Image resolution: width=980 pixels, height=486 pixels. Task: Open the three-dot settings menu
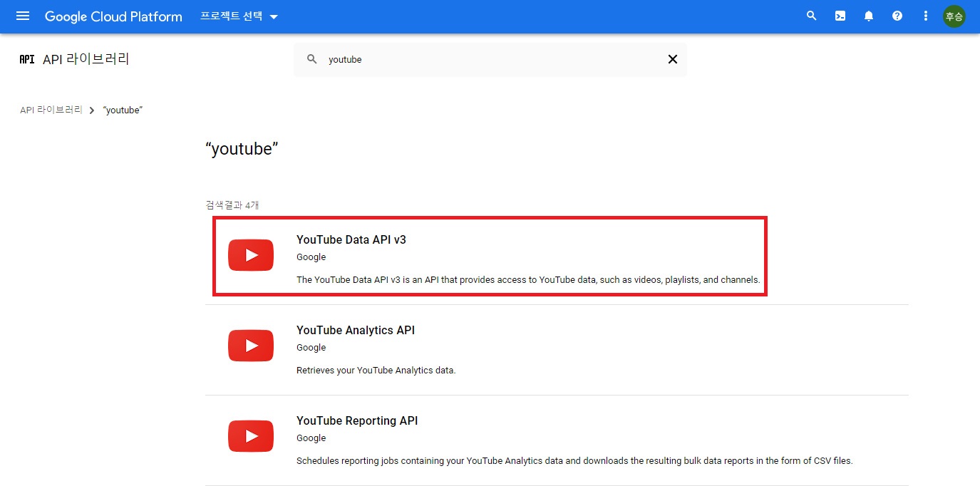pyautogui.click(x=926, y=16)
